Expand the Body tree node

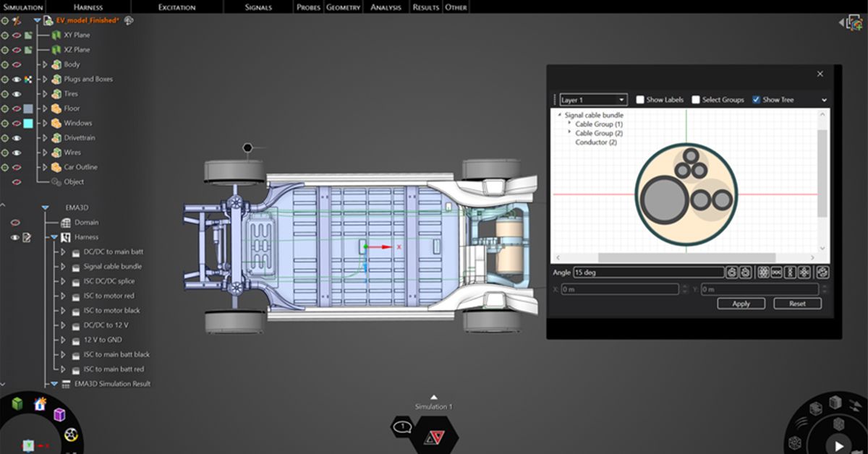coord(45,64)
